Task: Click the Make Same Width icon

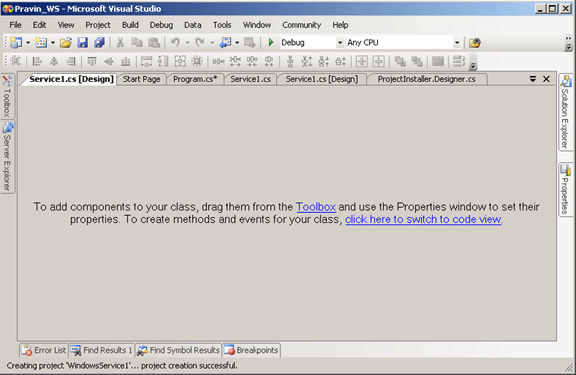Action: coord(147,61)
